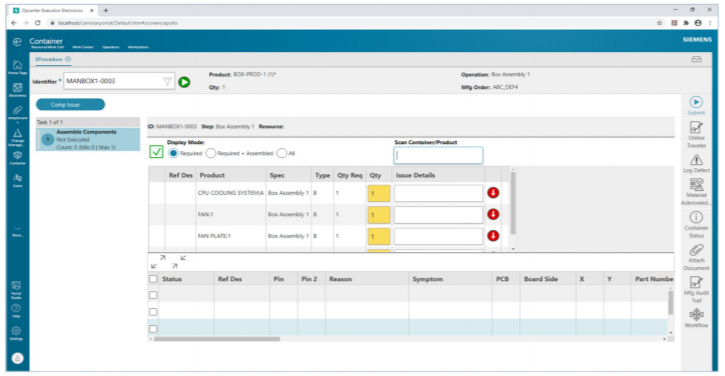Viewport: 725px width, 376px height.
Task: Click yellow Qty cell for CPU COOLING SYSTEM
Action: [379, 193]
